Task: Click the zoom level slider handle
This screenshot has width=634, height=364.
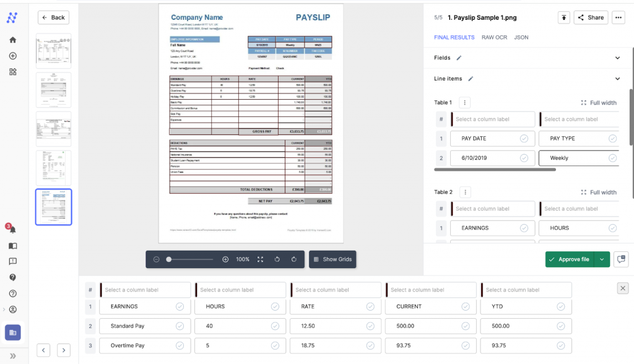Action: (x=169, y=259)
